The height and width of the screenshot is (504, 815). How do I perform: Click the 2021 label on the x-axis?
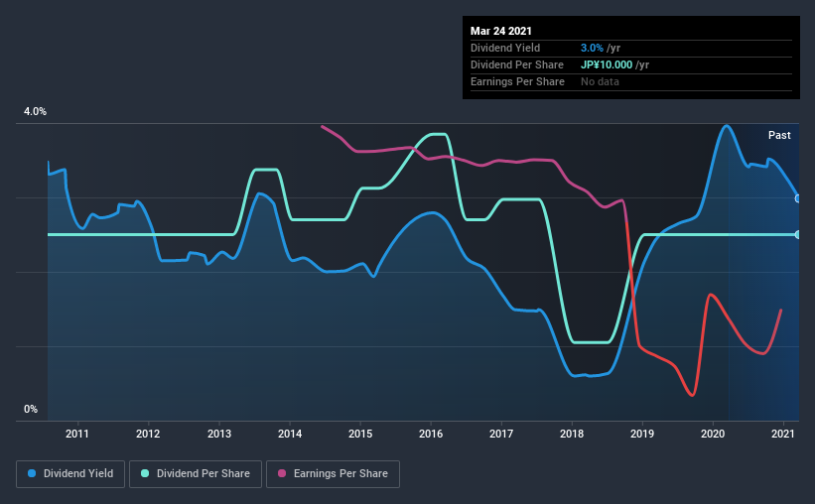click(x=783, y=434)
